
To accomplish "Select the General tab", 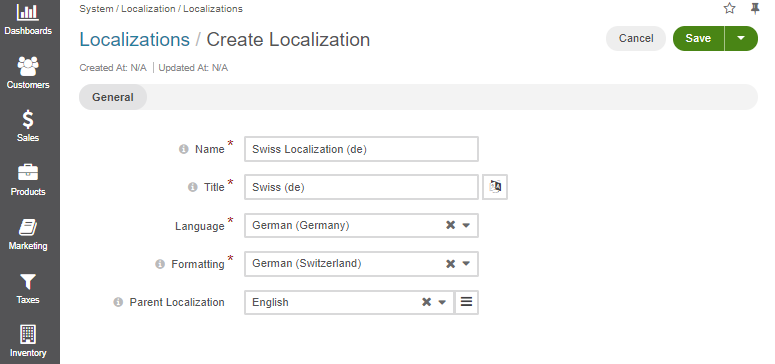I will tap(113, 97).
